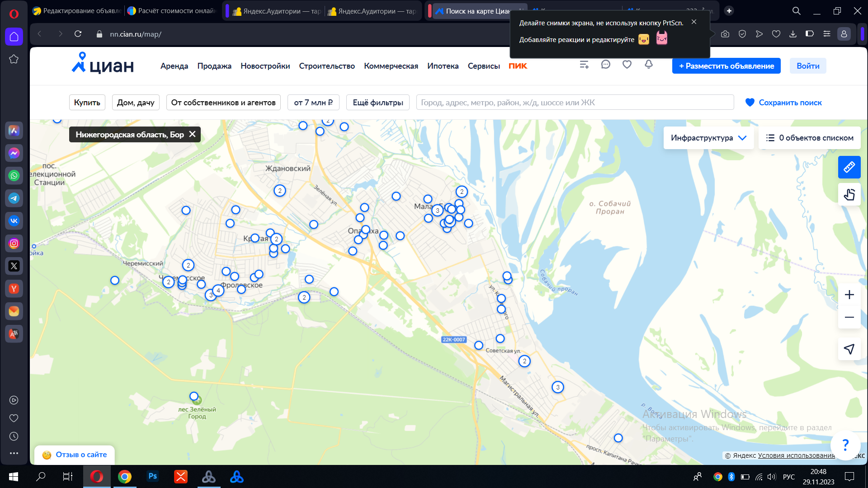Open notifications bell in Cian header
868x488 pixels.
click(x=648, y=65)
